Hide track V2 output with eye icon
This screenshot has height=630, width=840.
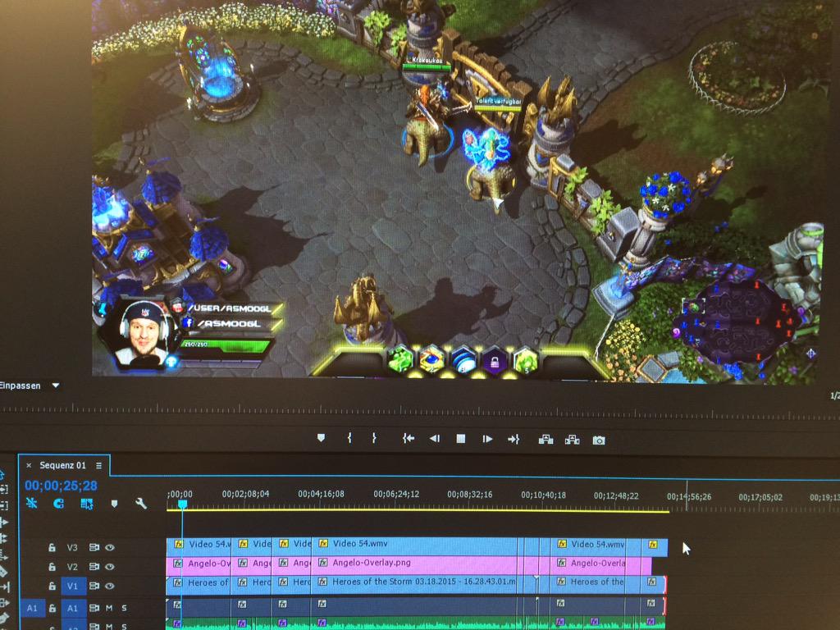coord(110,567)
